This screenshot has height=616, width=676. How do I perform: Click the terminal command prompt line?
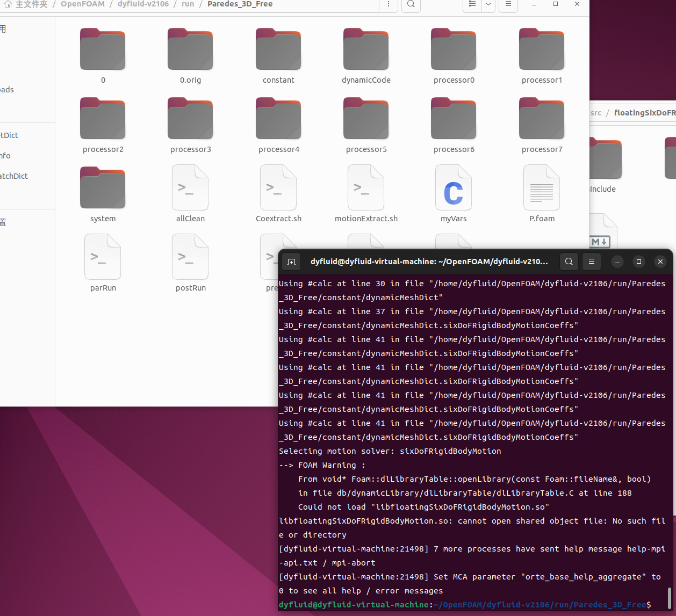pyautogui.click(x=465, y=605)
